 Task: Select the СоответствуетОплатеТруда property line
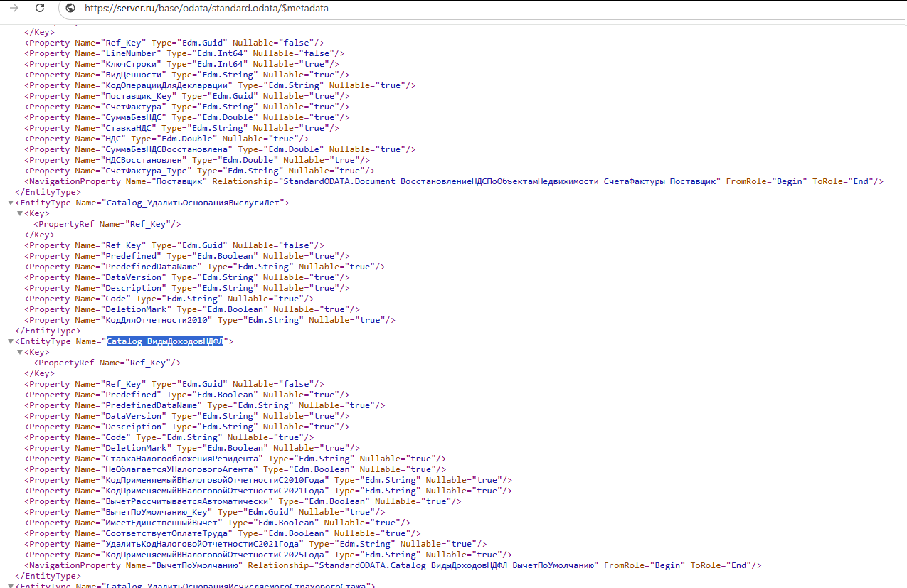223,533
